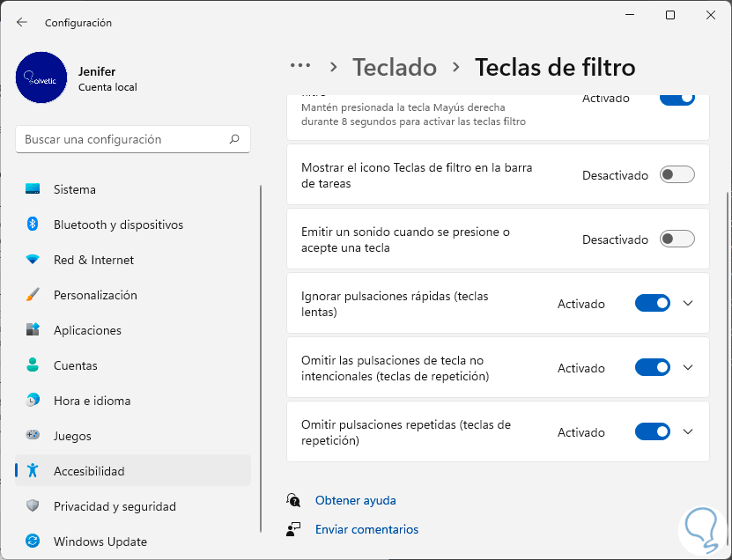Click the Red & Internet Wi-Fi icon
The image size is (732, 560).
click(33, 260)
